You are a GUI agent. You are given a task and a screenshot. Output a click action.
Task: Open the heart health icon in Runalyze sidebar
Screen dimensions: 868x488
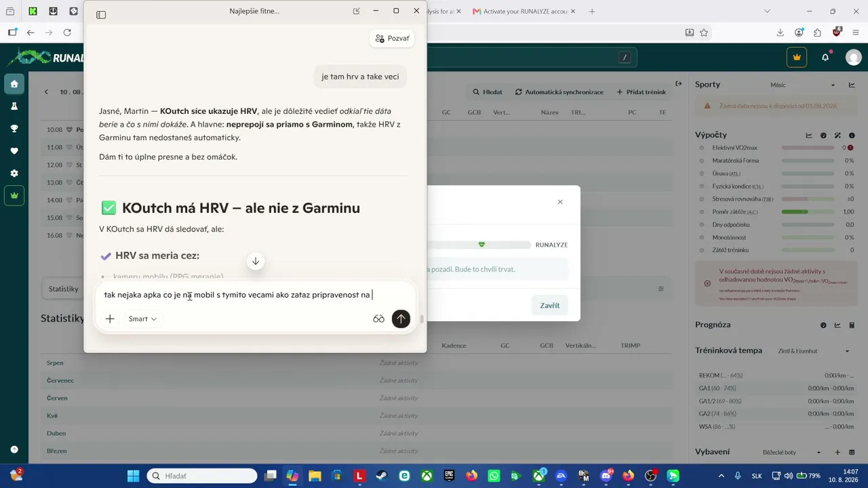pyautogui.click(x=14, y=151)
